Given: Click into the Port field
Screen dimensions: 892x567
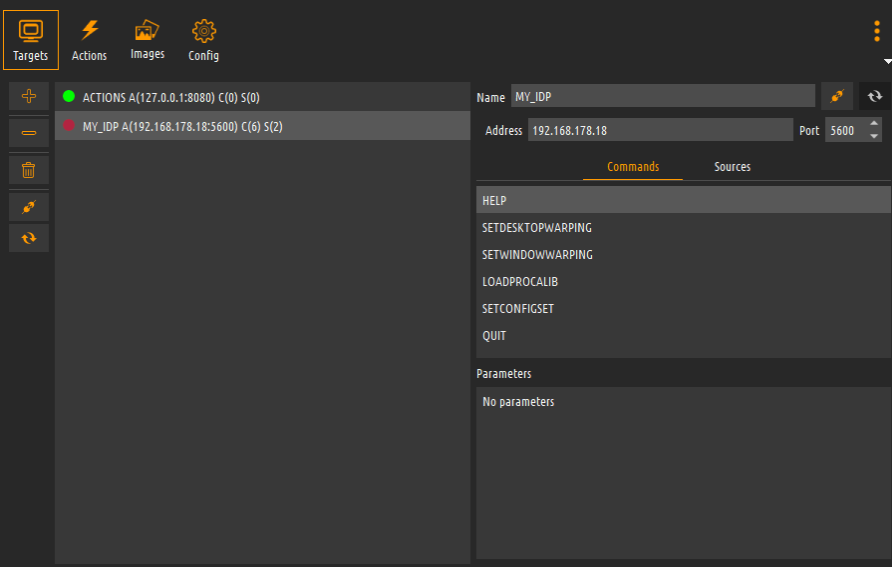Looking at the screenshot, I should pos(845,130).
